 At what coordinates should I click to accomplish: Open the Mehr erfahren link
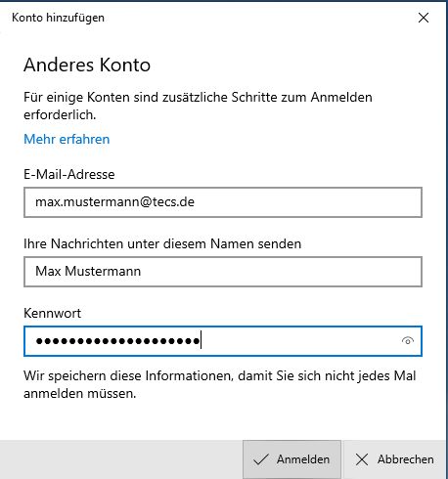coord(67,139)
